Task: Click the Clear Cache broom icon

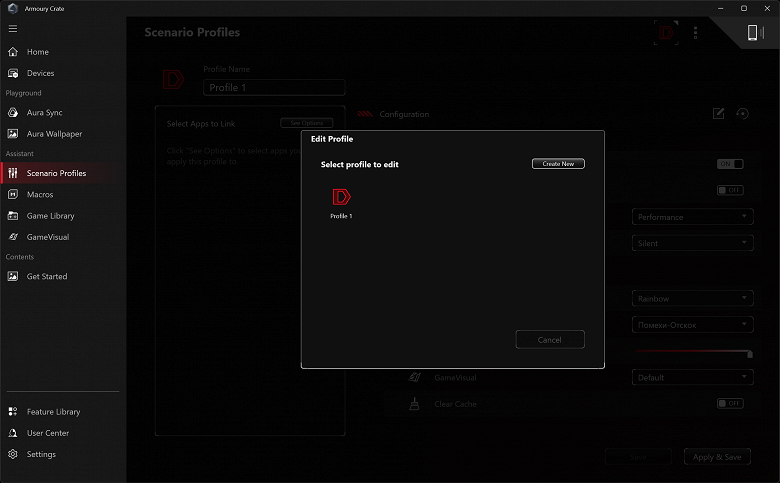Action: point(414,404)
